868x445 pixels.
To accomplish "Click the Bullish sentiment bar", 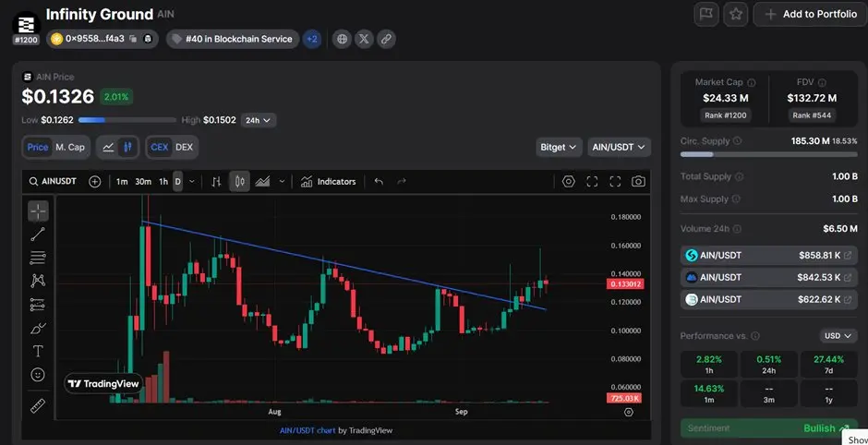I will pos(769,427).
